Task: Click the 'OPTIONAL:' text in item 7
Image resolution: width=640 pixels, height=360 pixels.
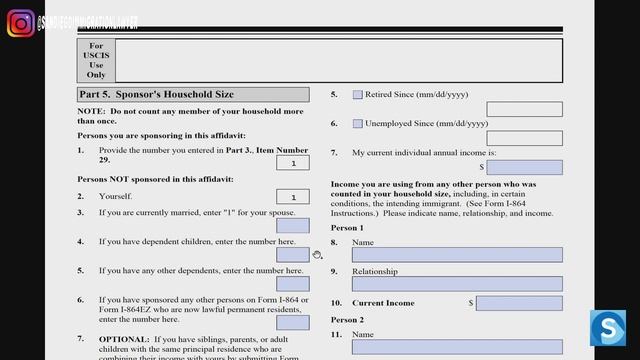Action: point(124,340)
